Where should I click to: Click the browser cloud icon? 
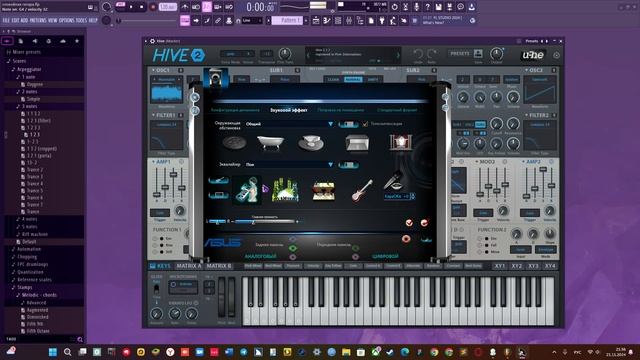[x=62, y=41]
